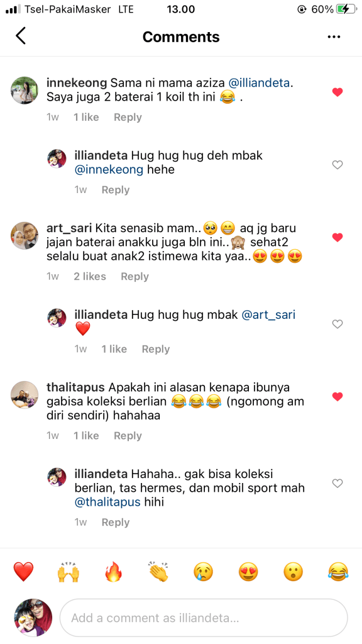Image resolution: width=362 pixels, height=644 pixels.
Task: Insert the fire emoji reaction
Action: coord(114,572)
